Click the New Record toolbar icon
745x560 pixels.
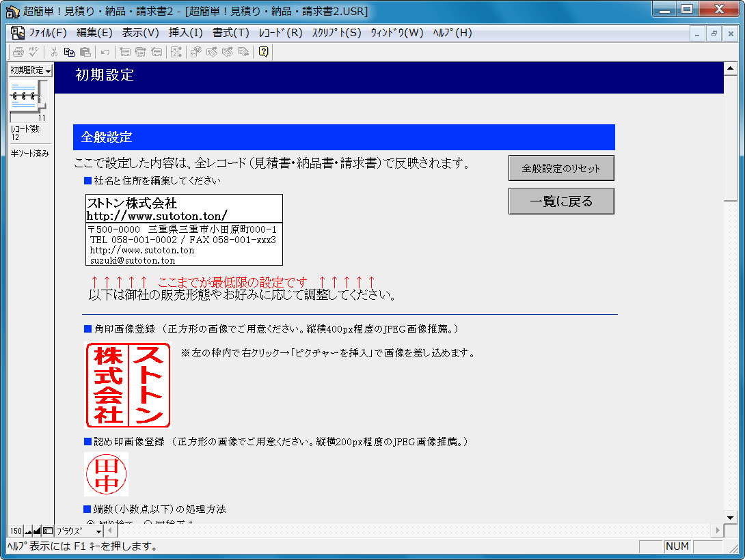[125, 52]
